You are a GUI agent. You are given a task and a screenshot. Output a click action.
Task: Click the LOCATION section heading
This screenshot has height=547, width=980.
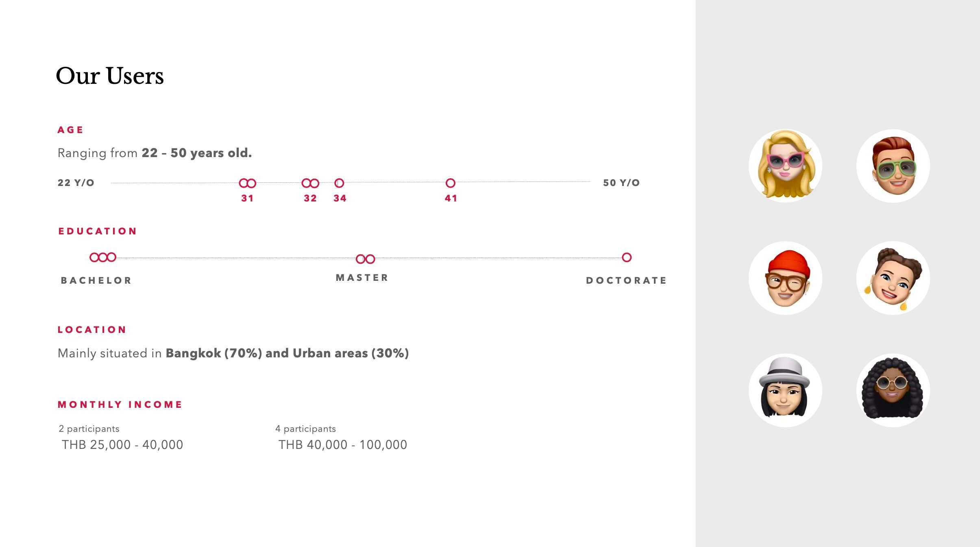[92, 330]
